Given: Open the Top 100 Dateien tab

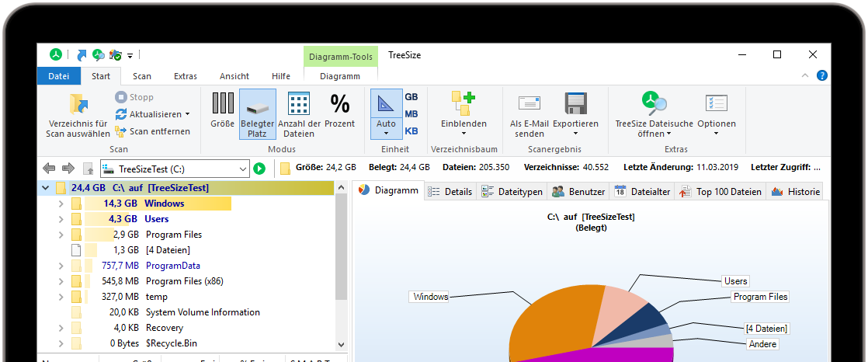Looking at the screenshot, I should pos(720,192).
